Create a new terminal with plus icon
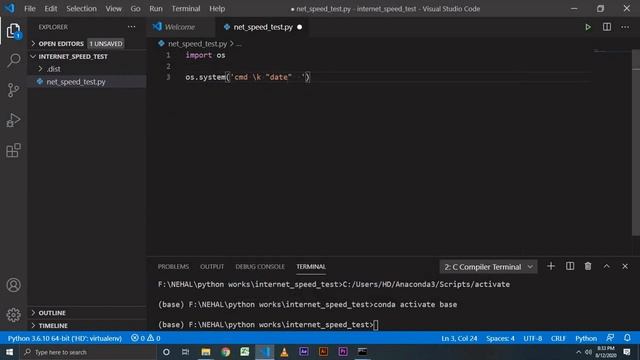This screenshot has height=360, width=640. point(551,266)
